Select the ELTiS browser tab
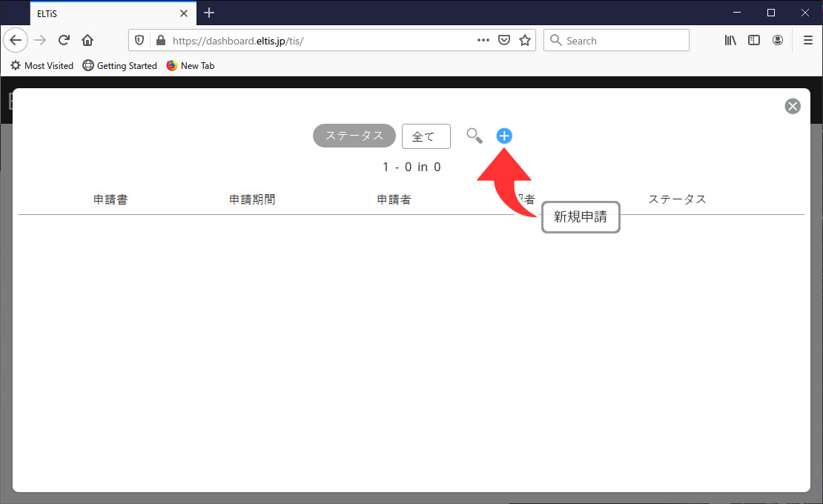Viewport: 823px width, 504px height. click(x=113, y=13)
